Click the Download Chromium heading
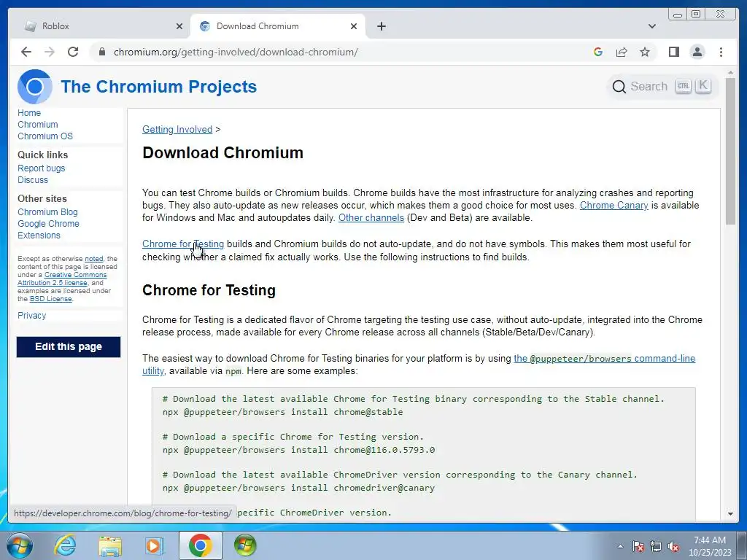The height and width of the screenshot is (560, 747). coord(223,153)
